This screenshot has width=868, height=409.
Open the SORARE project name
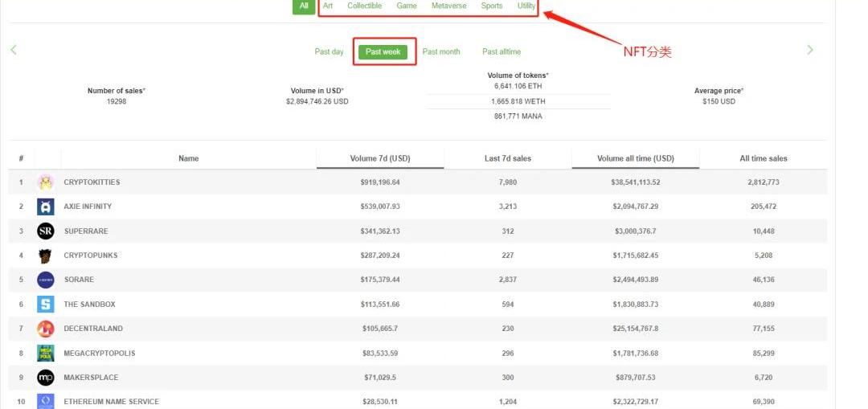[x=79, y=280]
